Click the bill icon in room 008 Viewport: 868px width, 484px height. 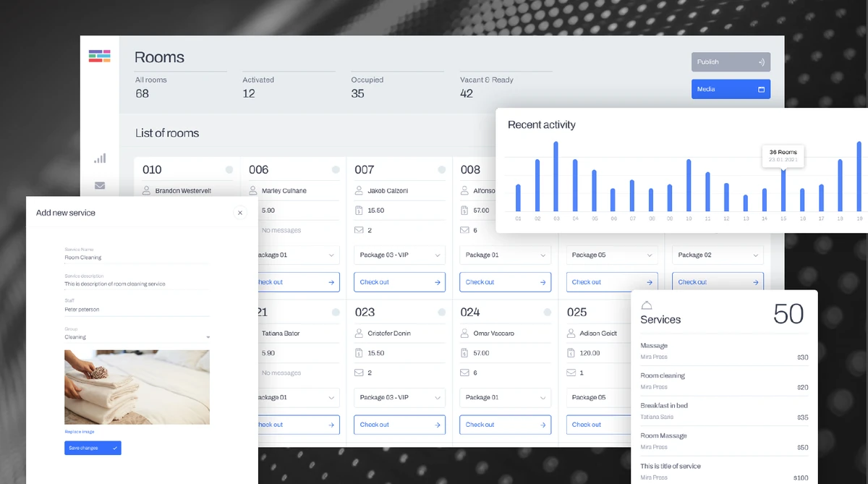pyautogui.click(x=465, y=211)
